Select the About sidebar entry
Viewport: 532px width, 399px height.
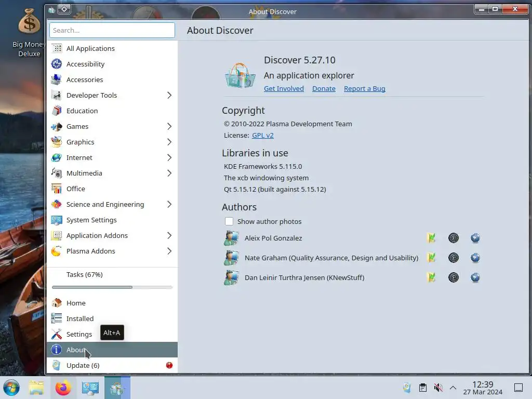[112, 350]
